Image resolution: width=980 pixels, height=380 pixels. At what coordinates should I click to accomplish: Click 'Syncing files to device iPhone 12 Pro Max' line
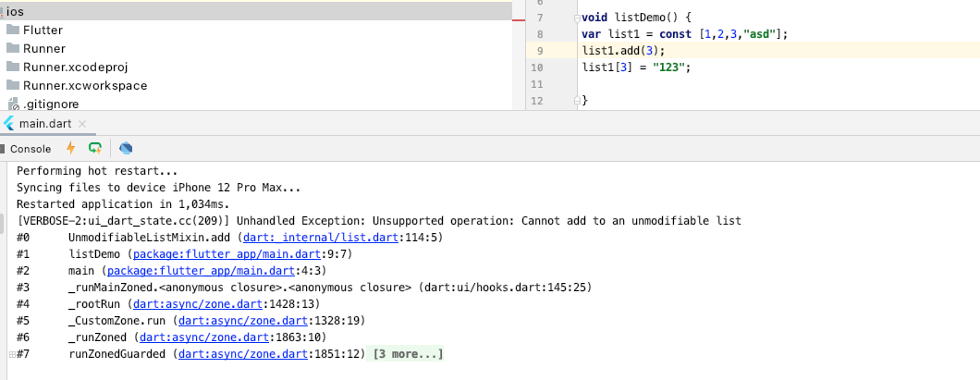(159, 188)
